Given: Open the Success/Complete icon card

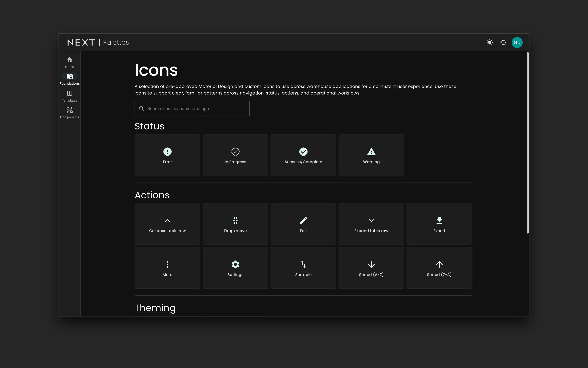Looking at the screenshot, I should (x=303, y=155).
